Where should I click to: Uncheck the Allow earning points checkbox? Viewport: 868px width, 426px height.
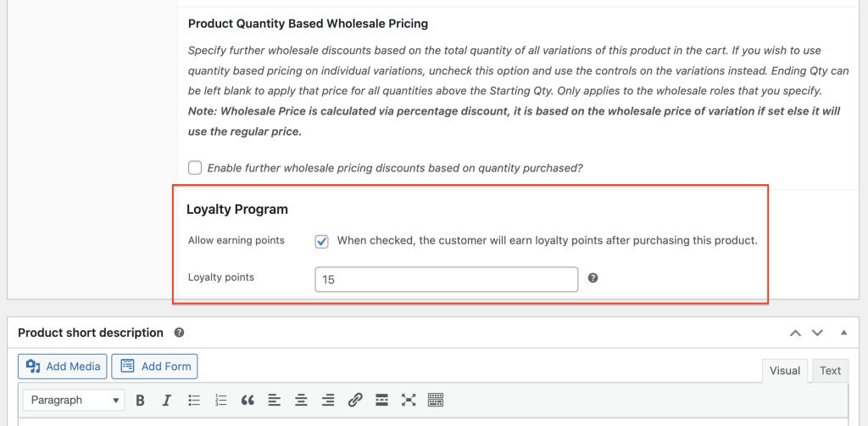321,241
